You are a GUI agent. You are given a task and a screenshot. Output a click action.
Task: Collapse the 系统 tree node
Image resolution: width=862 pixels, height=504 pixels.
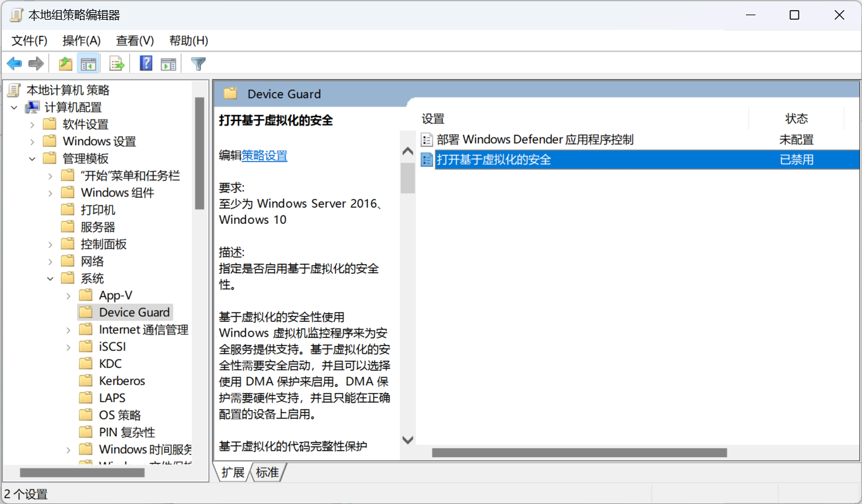coord(50,279)
